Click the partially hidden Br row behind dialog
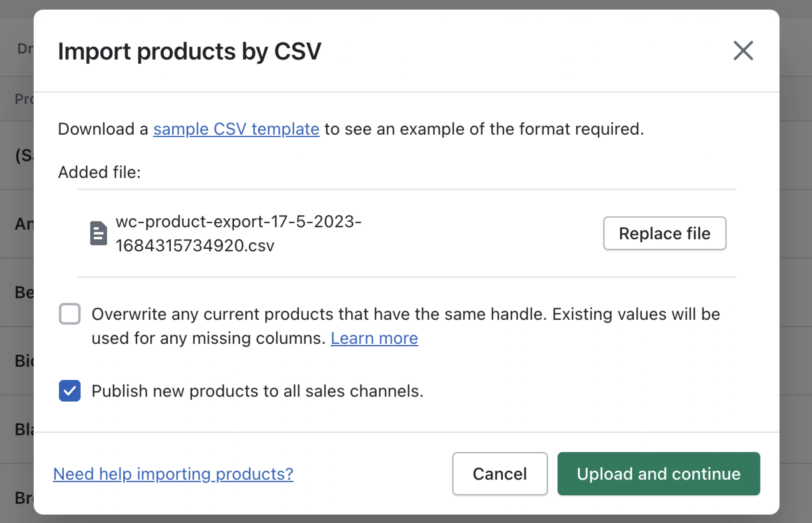 coord(23,498)
